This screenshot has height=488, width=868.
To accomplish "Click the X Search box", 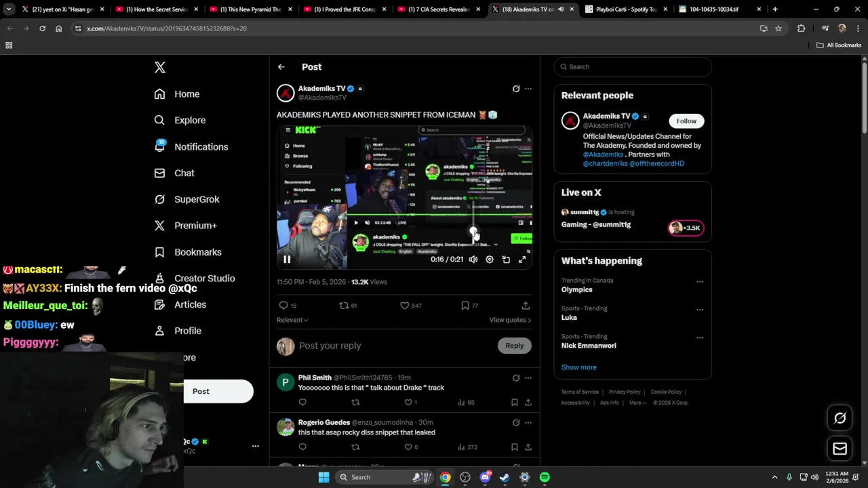I will (633, 66).
